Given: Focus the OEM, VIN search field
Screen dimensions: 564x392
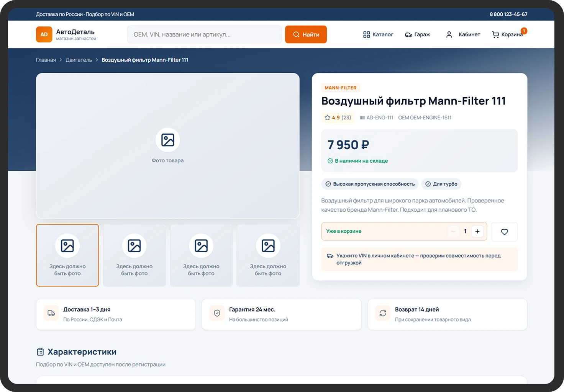Looking at the screenshot, I should [205, 34].
